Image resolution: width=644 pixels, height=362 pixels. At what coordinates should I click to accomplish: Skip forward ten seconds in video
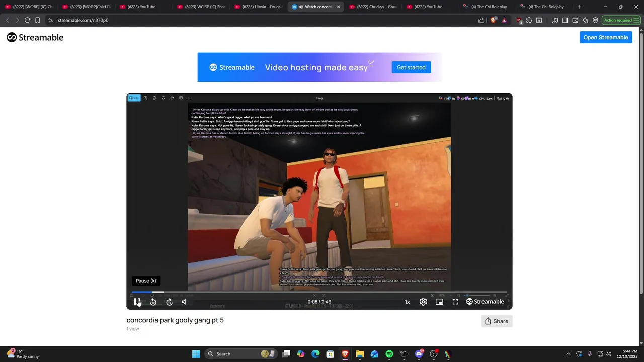[170, 302]
